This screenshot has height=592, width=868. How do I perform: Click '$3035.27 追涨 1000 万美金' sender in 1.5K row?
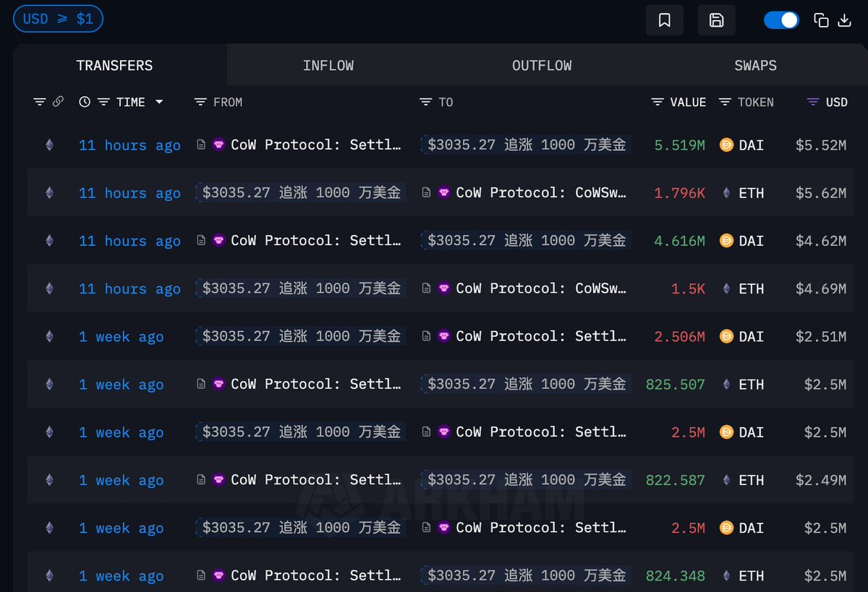pos(301,288)
